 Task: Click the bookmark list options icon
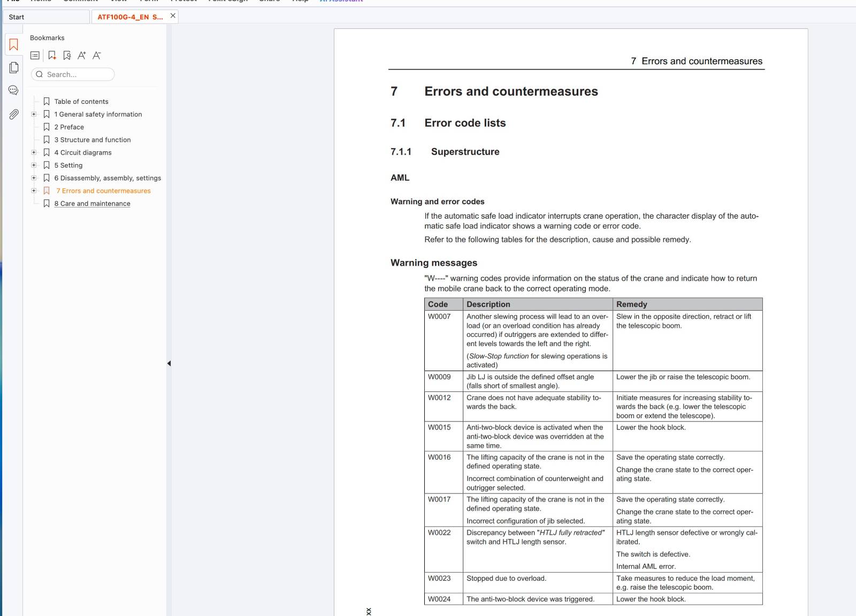click(35, 55)
